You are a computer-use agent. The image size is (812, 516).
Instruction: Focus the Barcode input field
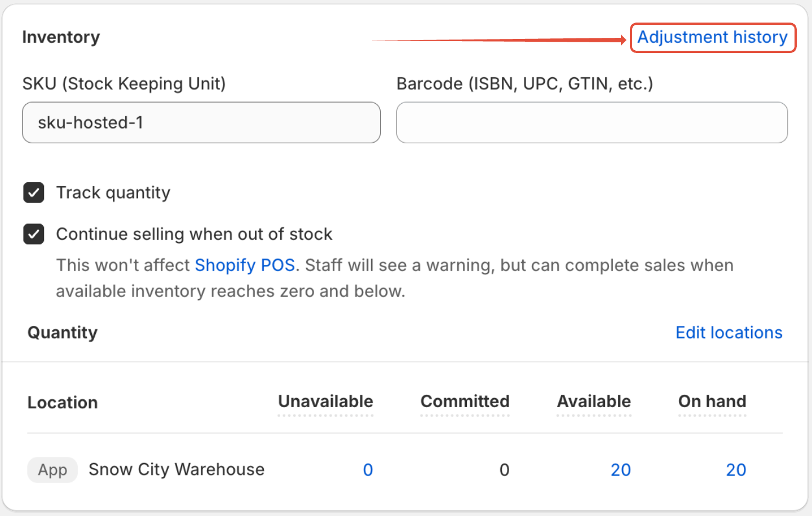pyautogui.click(x=592, y=122)
